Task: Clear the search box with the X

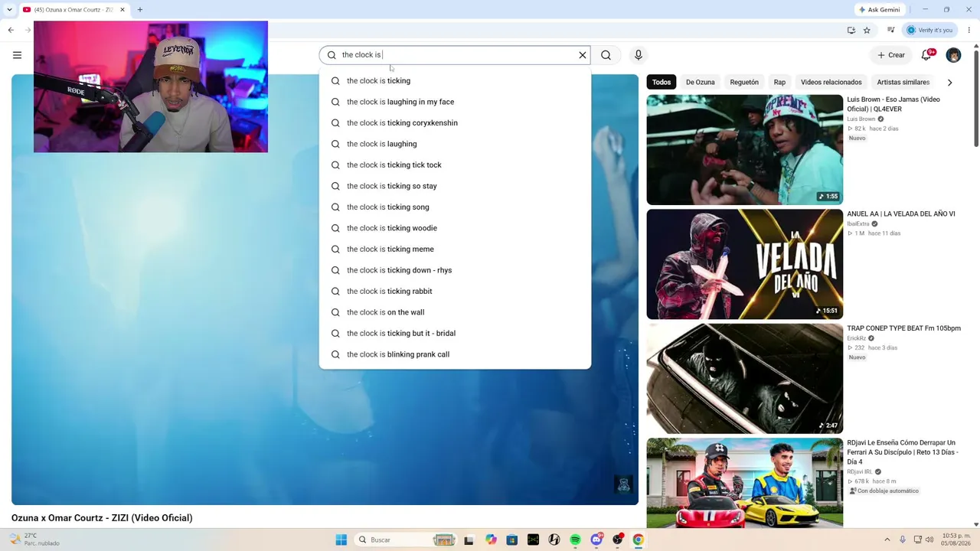Action: click(x=583, y=55)
